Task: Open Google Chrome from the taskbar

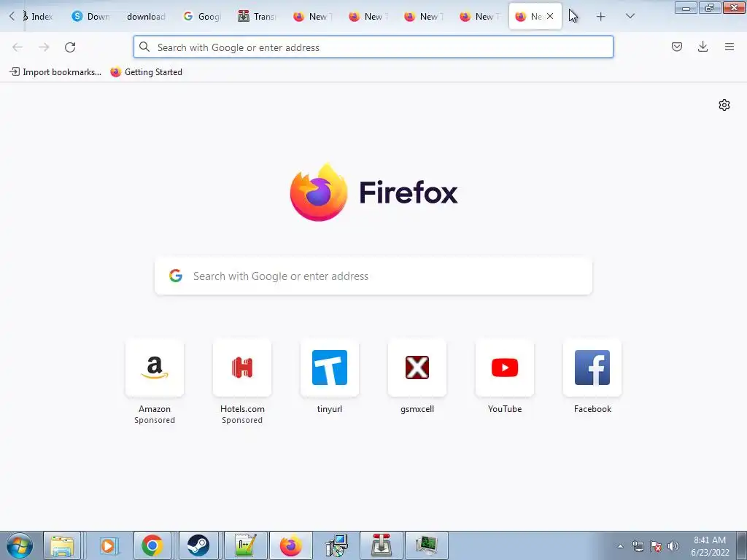Action: coord(152,545)
